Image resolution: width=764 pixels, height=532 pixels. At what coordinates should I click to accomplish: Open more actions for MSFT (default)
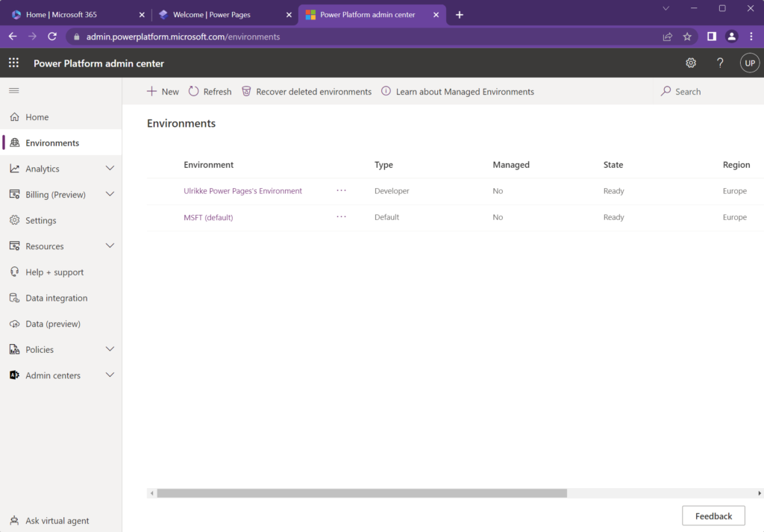pyautogui.click(x=341, y=217)
